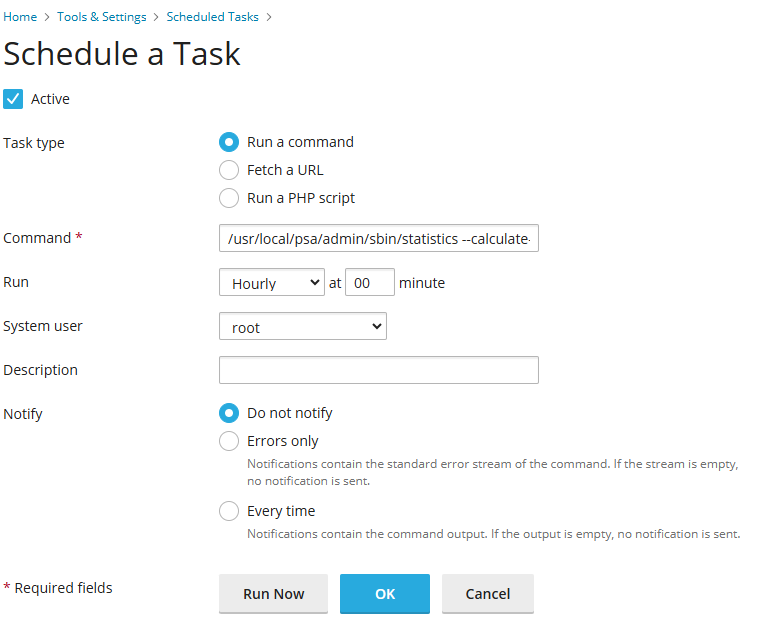
Task: Open the Hourly frequency dropdown
Action: click(272, 282)
